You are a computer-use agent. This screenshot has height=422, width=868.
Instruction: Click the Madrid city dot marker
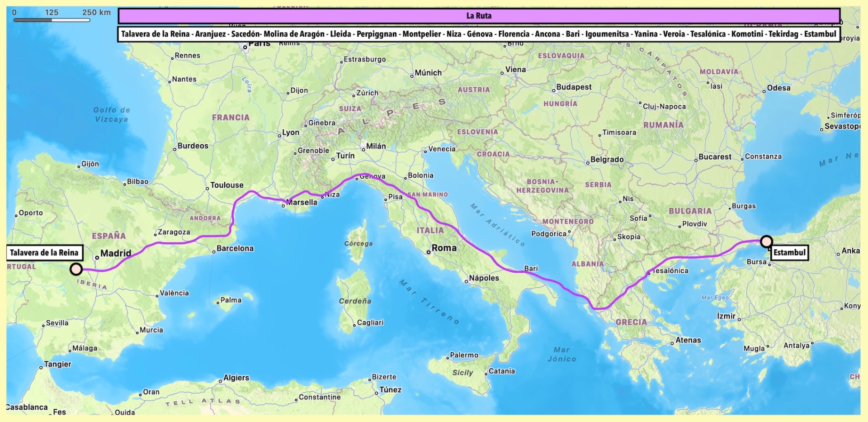pos(97,257)
